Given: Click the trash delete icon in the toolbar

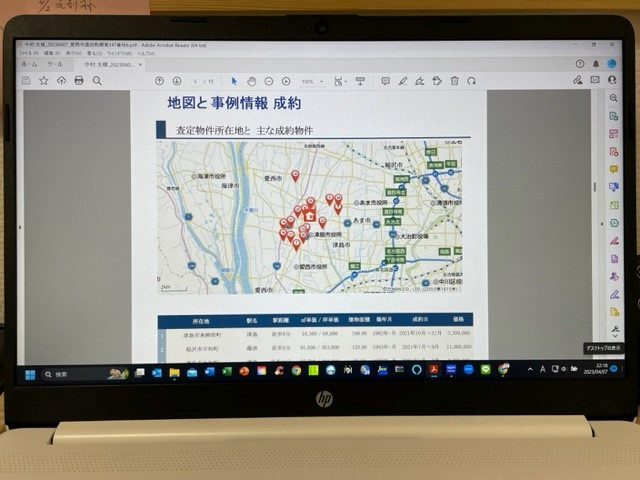Looking at the screenshot, I should click(454, 81).
